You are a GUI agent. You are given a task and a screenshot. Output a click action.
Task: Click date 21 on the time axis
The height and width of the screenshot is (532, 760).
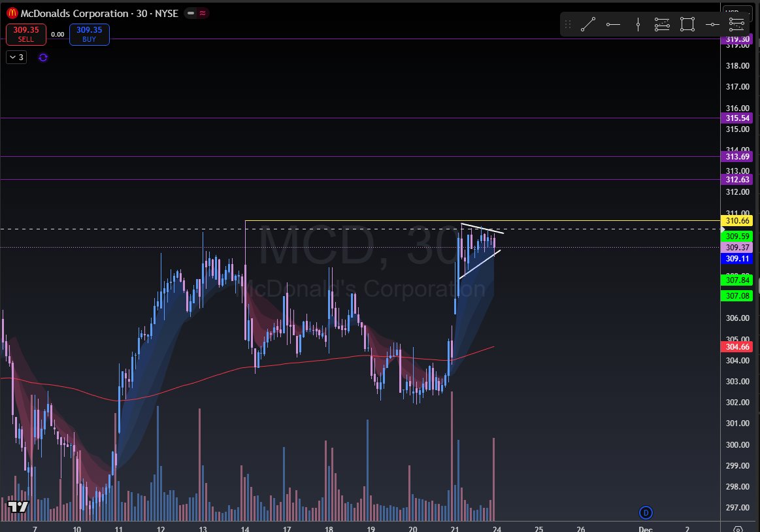(x=455, y=529)
